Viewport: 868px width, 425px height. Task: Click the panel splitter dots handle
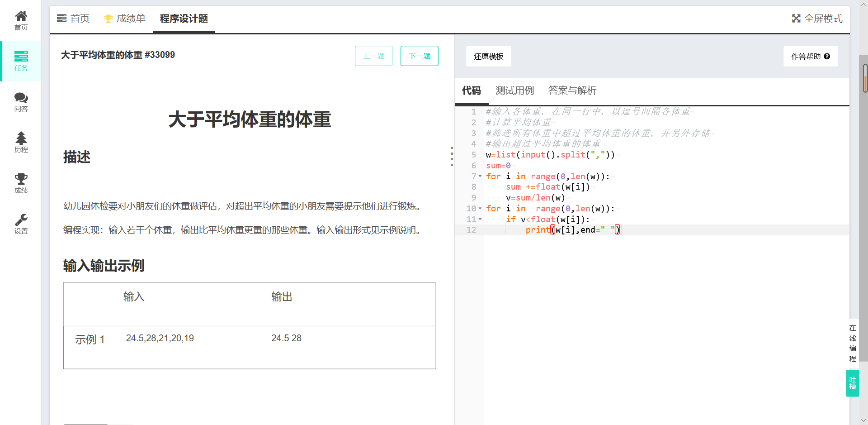pos(452,157)
